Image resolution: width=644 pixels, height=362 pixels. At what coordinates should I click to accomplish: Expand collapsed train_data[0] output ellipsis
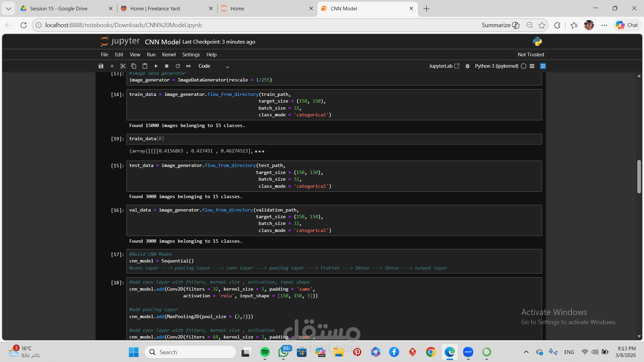(x=260, y=152)
